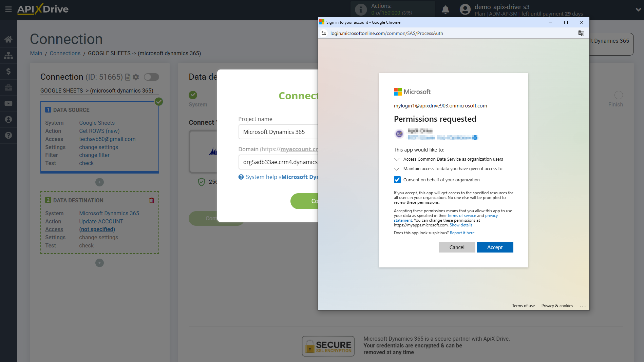Click (not specified) access link
The image size is (644, 362).
97,229
